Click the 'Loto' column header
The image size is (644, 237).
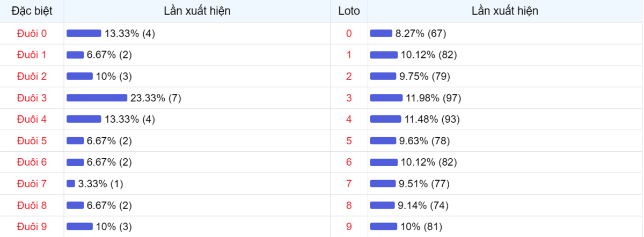click(x=349, y=11)
